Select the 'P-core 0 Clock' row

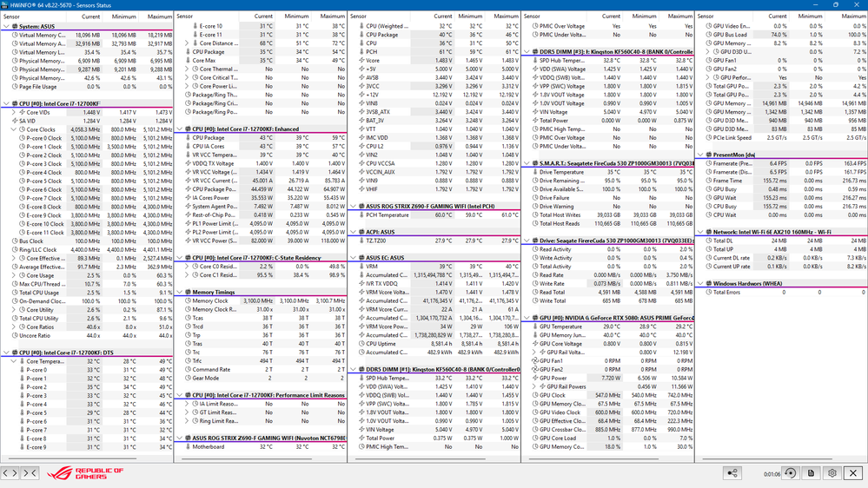tap(87, 138)
